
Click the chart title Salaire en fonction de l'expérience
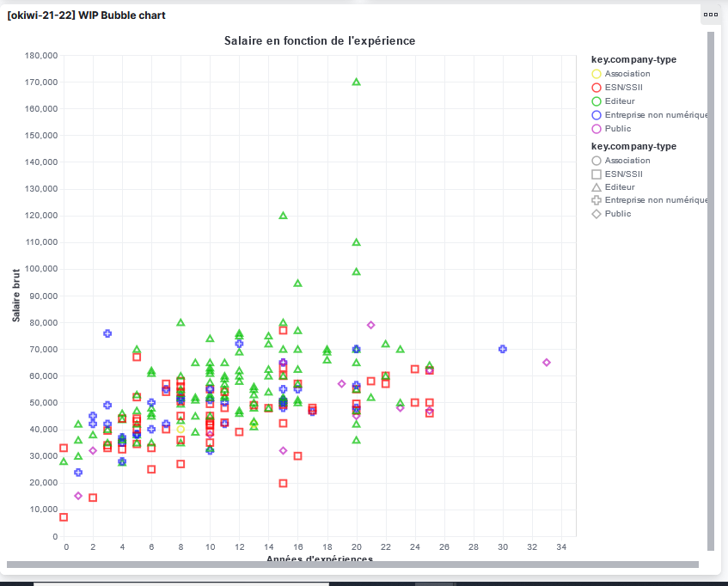pos(320,40)
